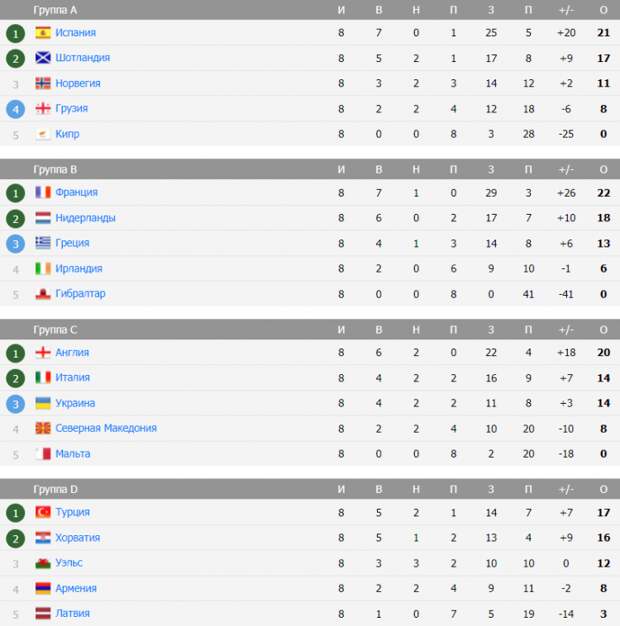Open the Латвия team link
This screenshot has height=626, width=620.
click(x=72, y=613)
